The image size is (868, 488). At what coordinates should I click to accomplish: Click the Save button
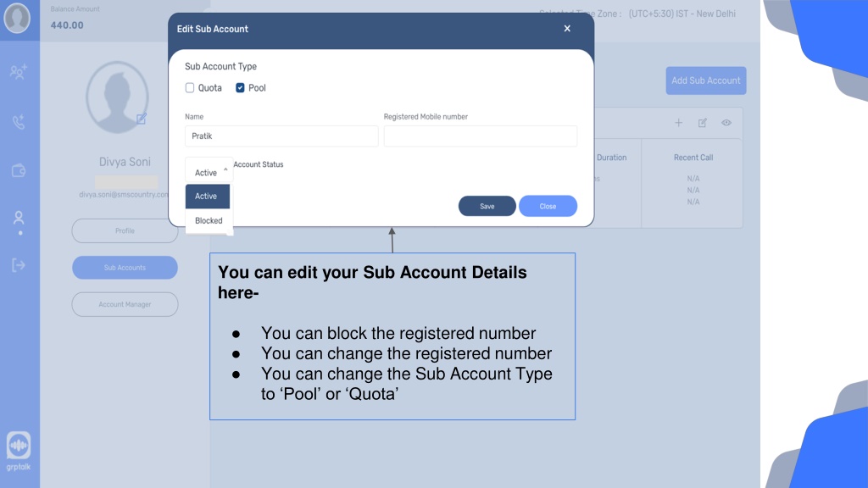487,207
